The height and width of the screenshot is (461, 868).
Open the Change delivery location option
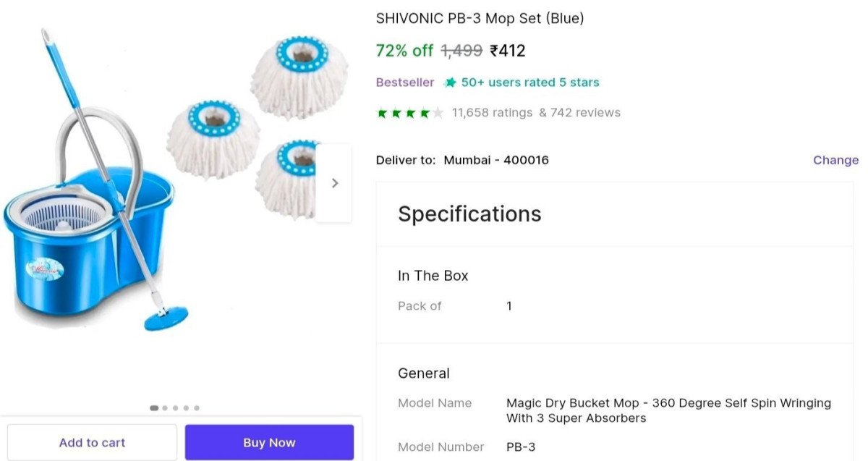pyautogui.click(x=835, y=160)
